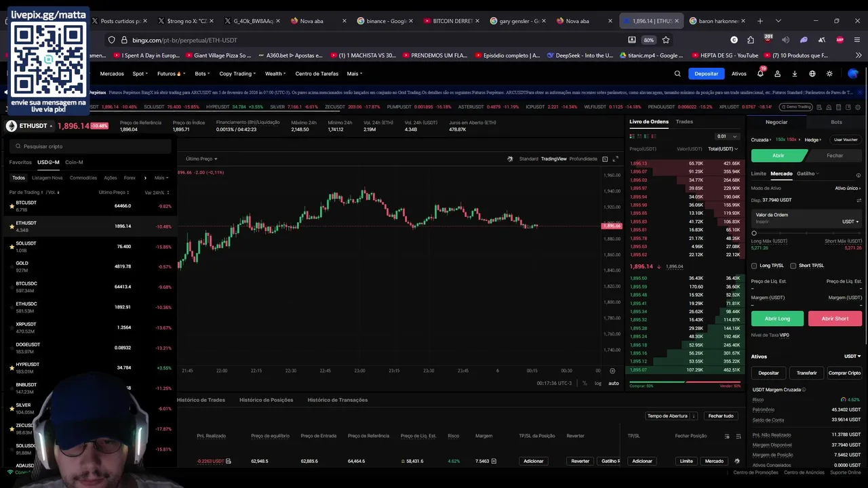The height and width of the screenshot is (488, 868).
Task: Click the bookmark browser address bar star
Action: pos(666,40)
